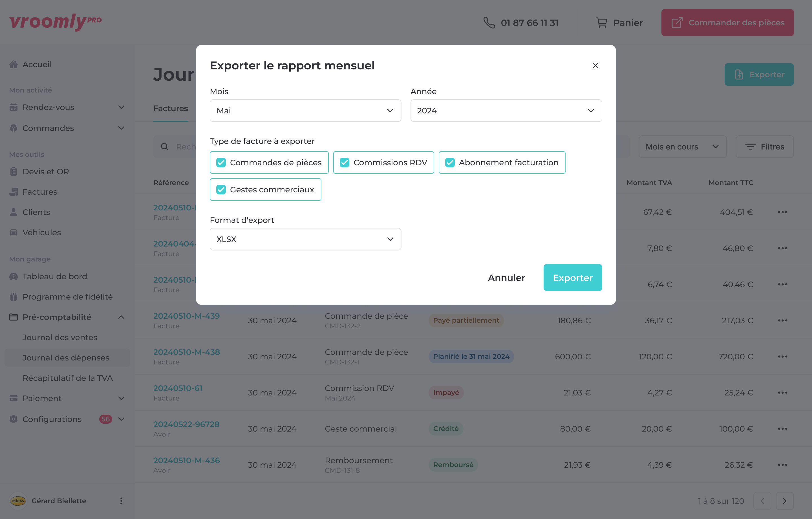Screen dimensions: 812x519
Task: Uncheck the Commissions RDV checkbox
Action: pyautogui.click(x=344, y=163)
